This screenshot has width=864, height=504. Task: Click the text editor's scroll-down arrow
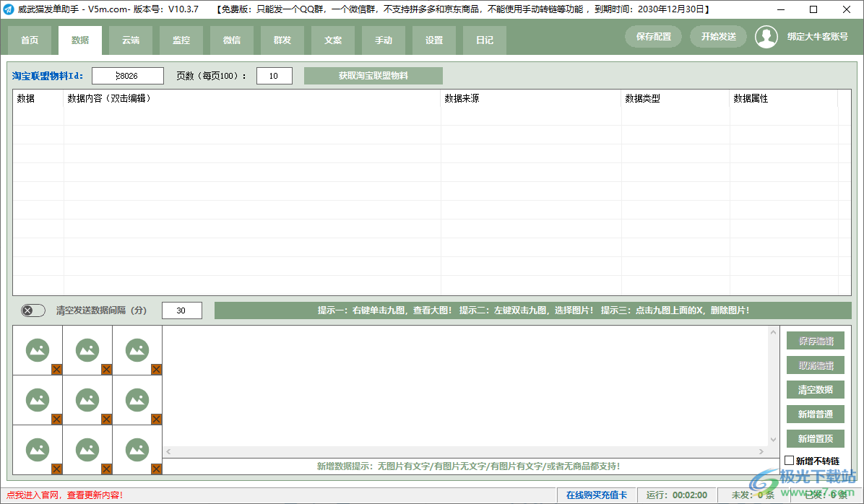point(773,440)
